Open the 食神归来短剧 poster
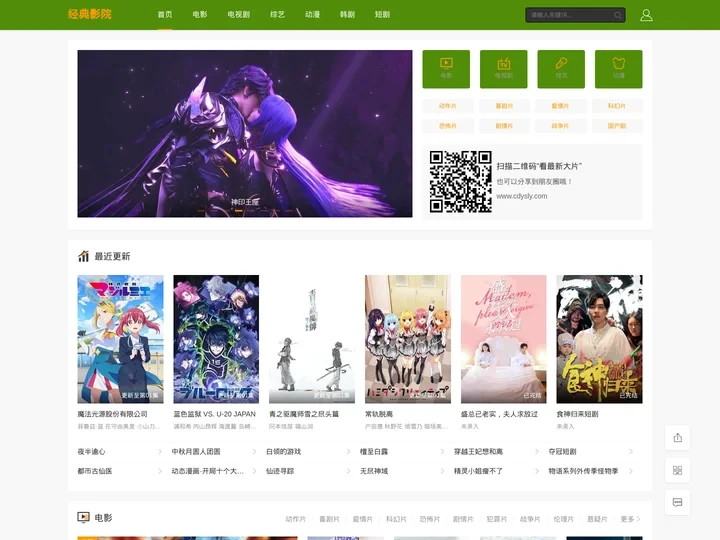This screenshot has width=720, height=540. (599, 339)
